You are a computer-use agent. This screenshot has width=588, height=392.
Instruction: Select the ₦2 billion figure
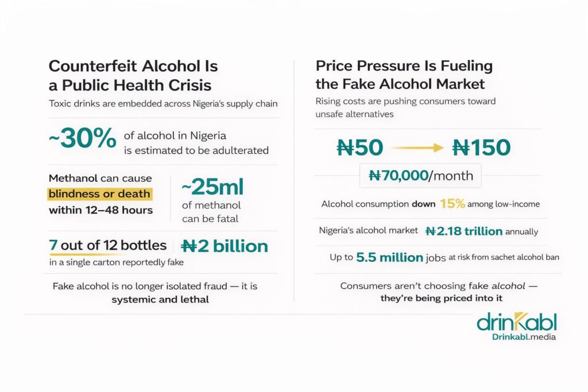[225, 246]
